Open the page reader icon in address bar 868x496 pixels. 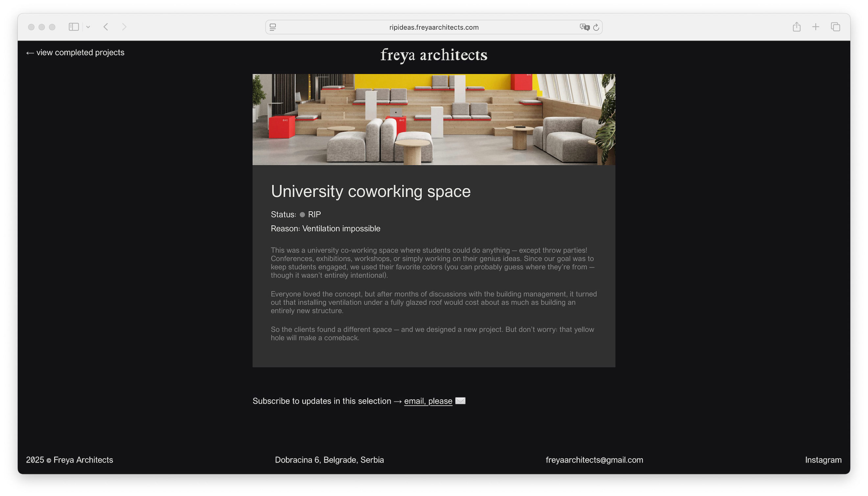point(273,27)
